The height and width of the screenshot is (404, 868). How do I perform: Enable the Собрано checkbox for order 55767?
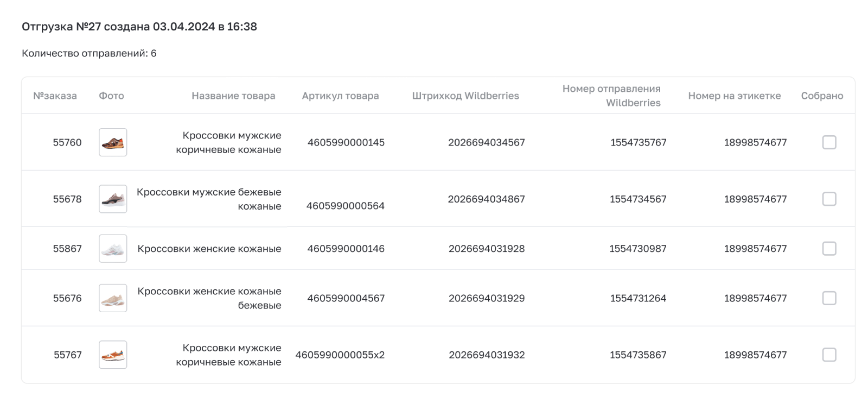coord(829,355)
